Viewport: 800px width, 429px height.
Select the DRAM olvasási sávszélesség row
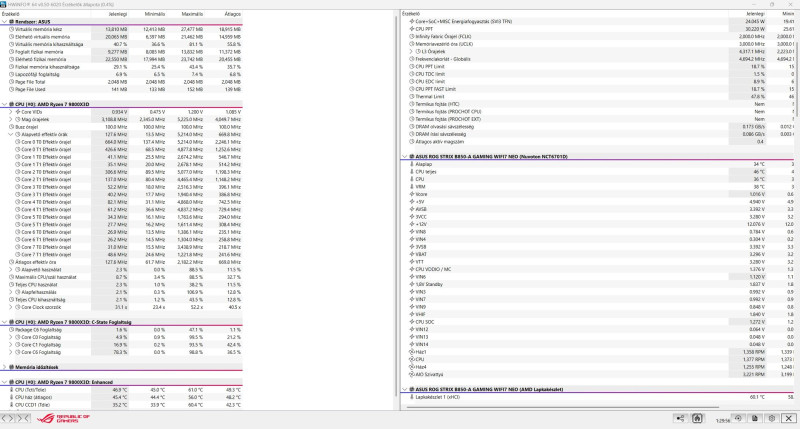(598, 127)
